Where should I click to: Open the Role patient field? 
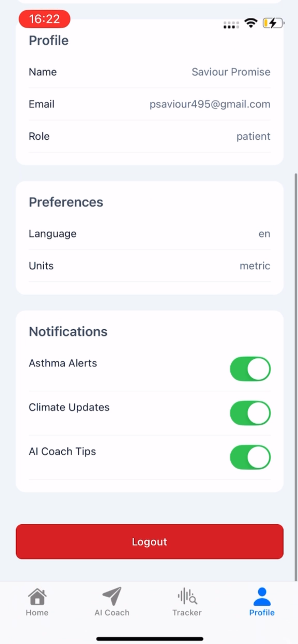[150, 136]
